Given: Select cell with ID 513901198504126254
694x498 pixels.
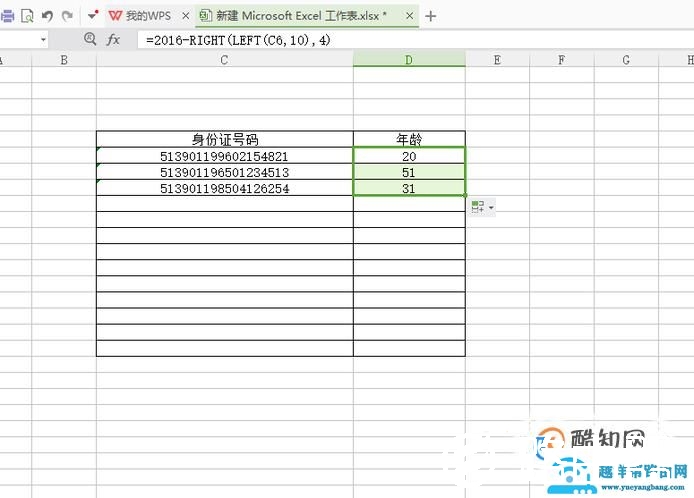Looking at the screenshot, I should (x=225, y=188).
